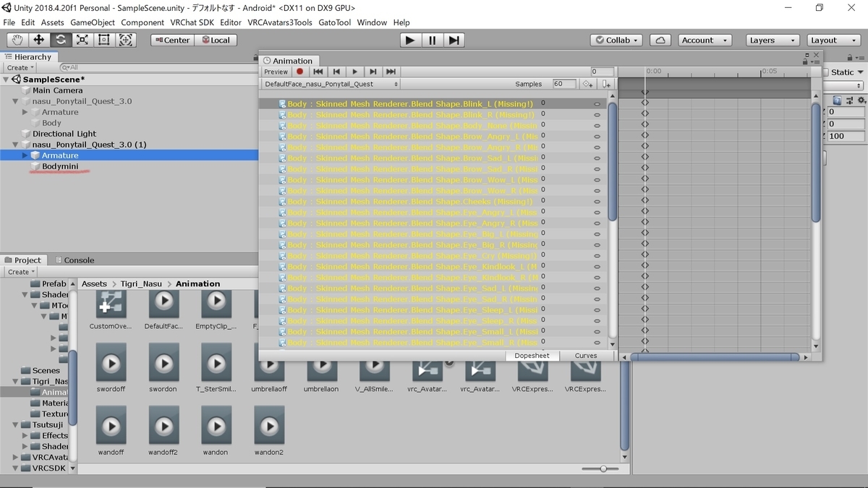Open the Layers dropdown

[773, 40]
